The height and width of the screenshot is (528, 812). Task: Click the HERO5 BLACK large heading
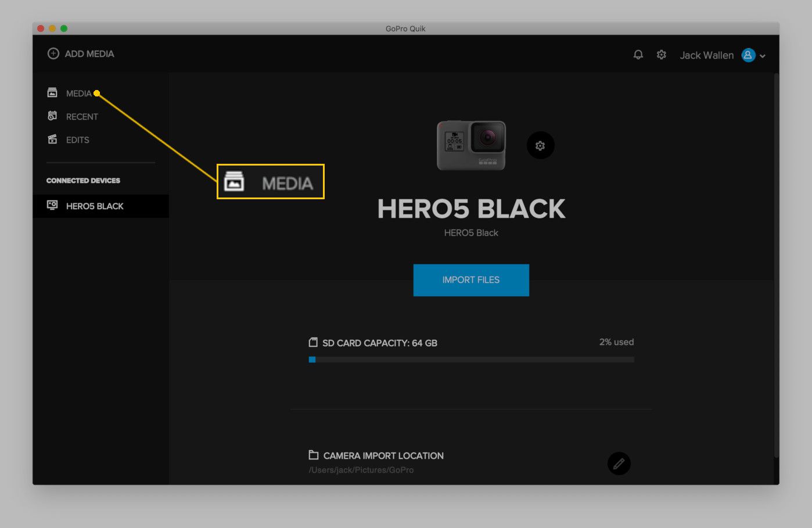pos(471,209)
